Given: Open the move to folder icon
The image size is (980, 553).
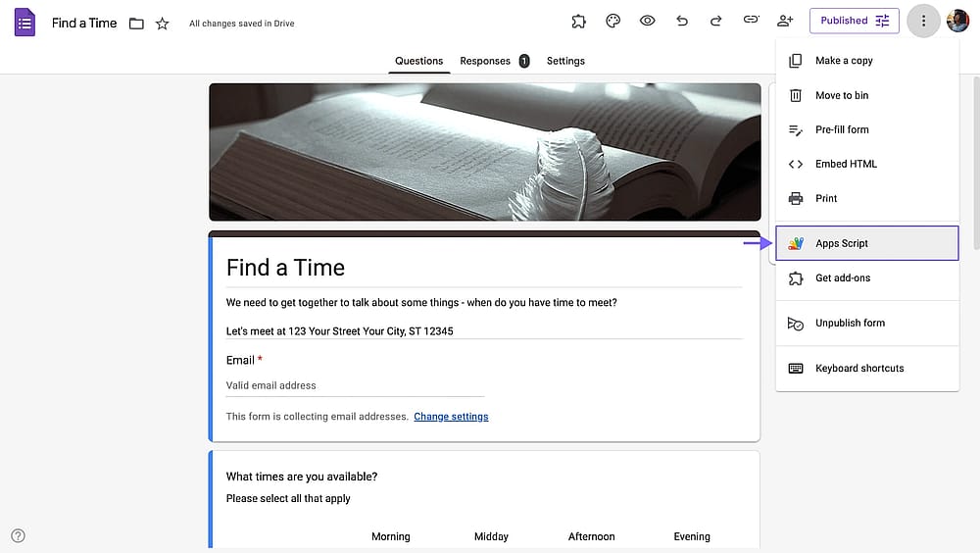Looking at the screenshot, I should [136, 24].
